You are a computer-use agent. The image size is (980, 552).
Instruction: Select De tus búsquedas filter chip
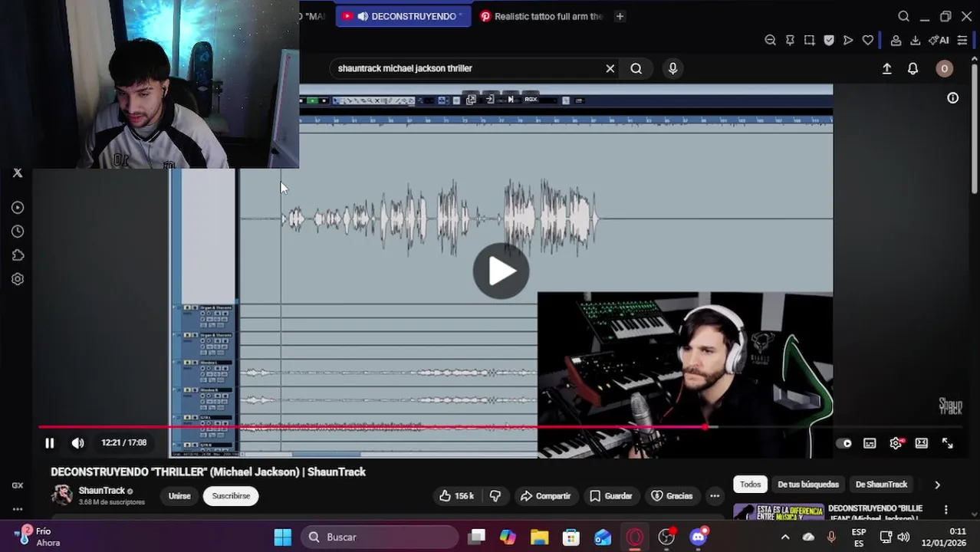click(x=807, y=485)
